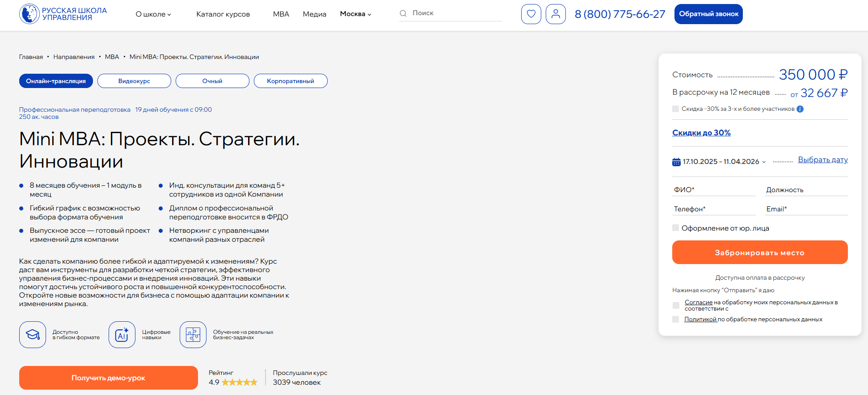Click the ФИО input field
Image resolution: width=868 pixels, height=395 pixels.
tap(714, 190)
